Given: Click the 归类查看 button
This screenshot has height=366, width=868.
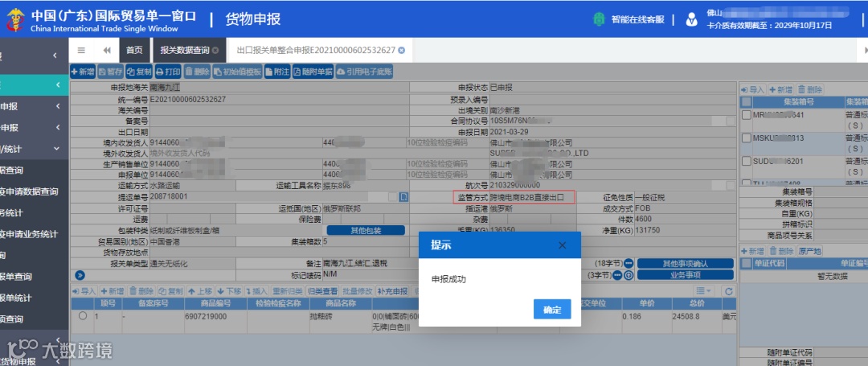Looking at the screenshot, I should click(x=323, y=291).
